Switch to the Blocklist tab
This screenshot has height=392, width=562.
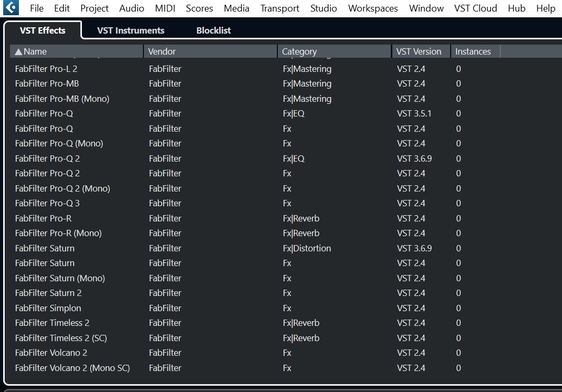[x=213, y=30]
